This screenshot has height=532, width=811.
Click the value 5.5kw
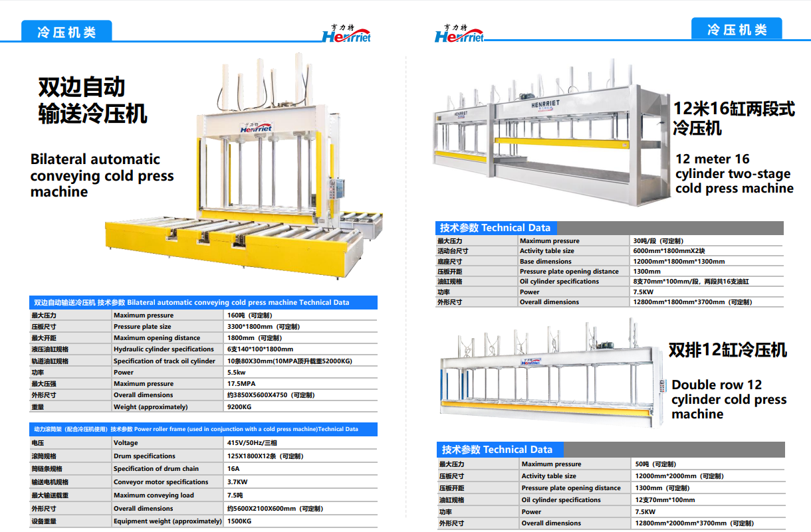pyautogui.click(x=236, y=373)
